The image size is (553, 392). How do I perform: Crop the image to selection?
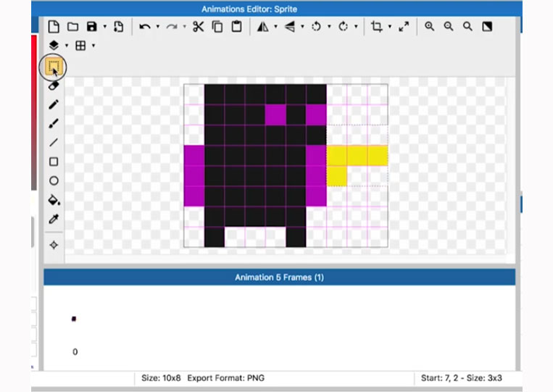(x=377, y=26)
